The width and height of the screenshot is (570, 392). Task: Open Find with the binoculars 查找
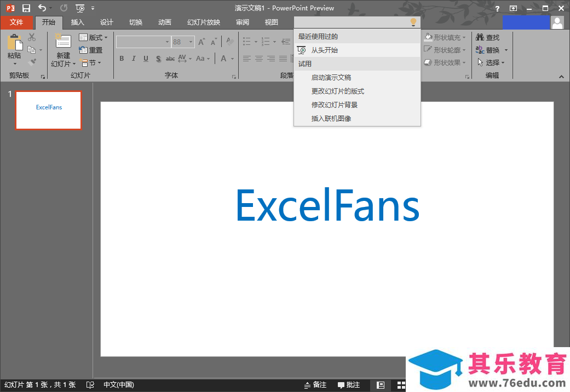(488, 37)
